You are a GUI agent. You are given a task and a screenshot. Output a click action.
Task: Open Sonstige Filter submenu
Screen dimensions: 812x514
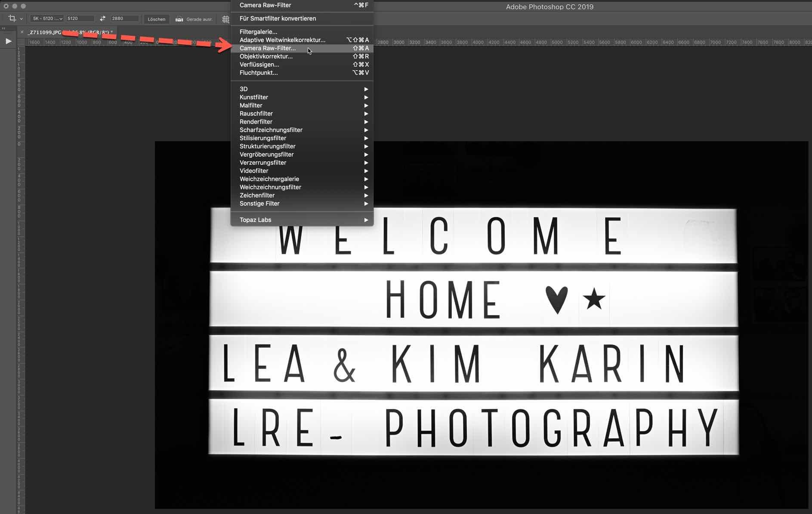302,204
